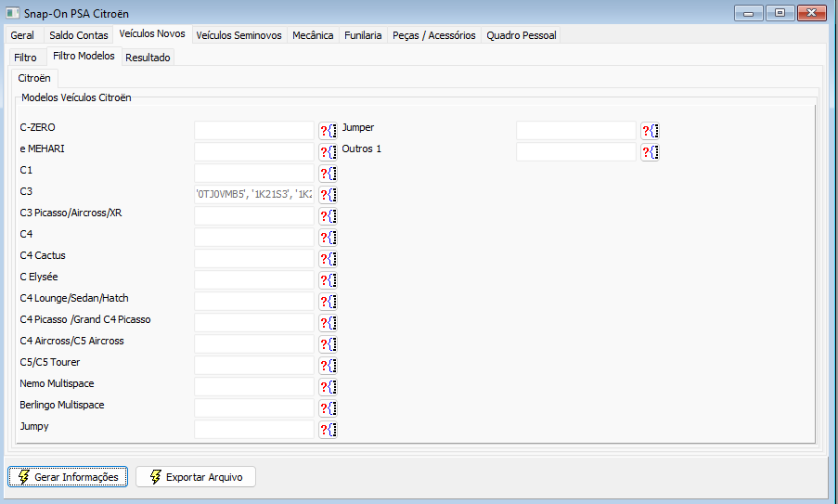The width and height of the screenshot is (838, 504).
Task: Click the Jumper input field
Action: (576, 131)
